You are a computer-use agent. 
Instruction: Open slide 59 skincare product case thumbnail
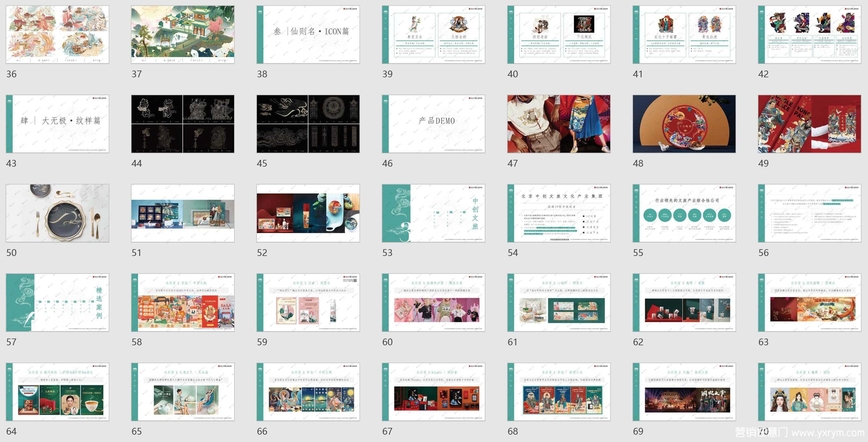[x=308, y=302]
